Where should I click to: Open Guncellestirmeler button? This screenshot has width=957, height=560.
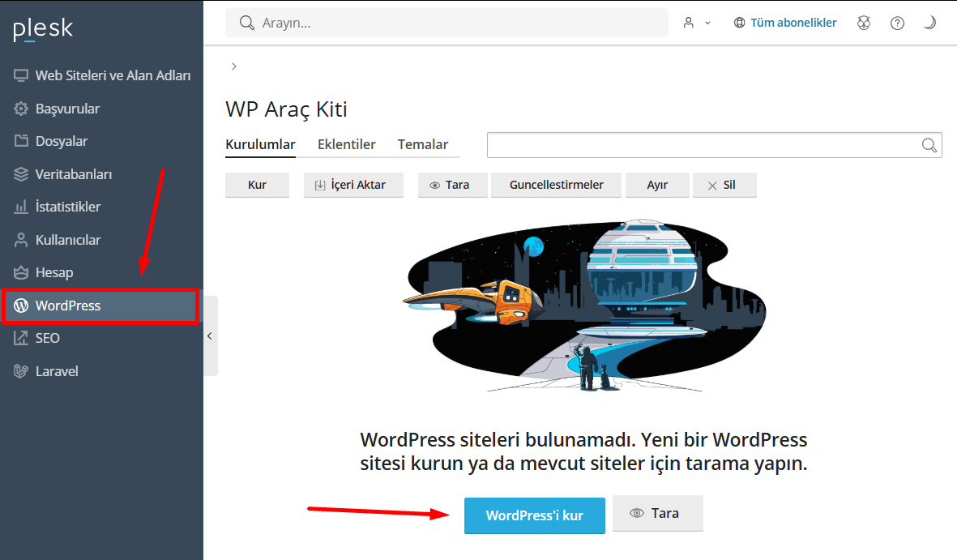tap(556, 185)
